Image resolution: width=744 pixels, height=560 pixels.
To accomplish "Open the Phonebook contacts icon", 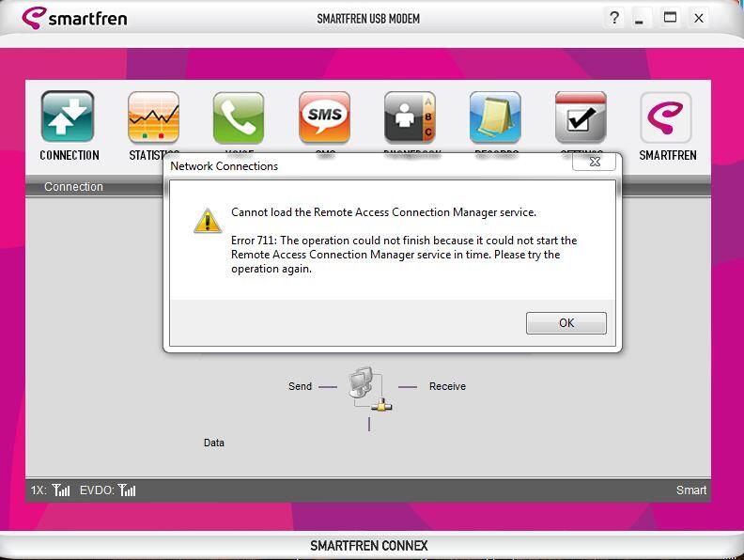I will [x=410, y=117].
